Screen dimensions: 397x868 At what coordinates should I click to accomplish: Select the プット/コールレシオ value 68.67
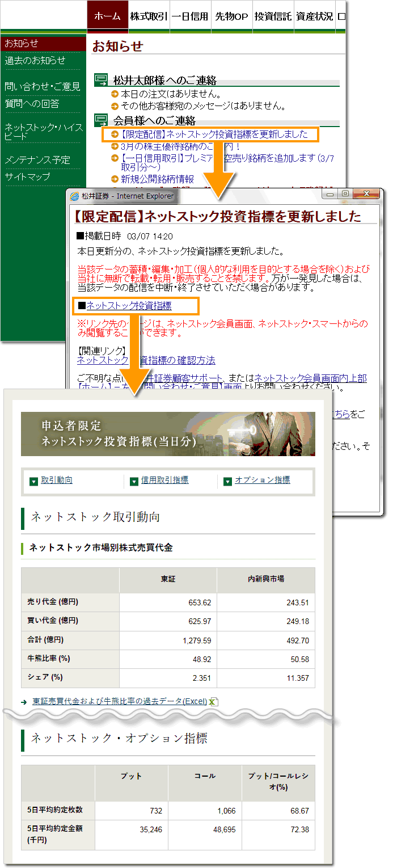299,811
